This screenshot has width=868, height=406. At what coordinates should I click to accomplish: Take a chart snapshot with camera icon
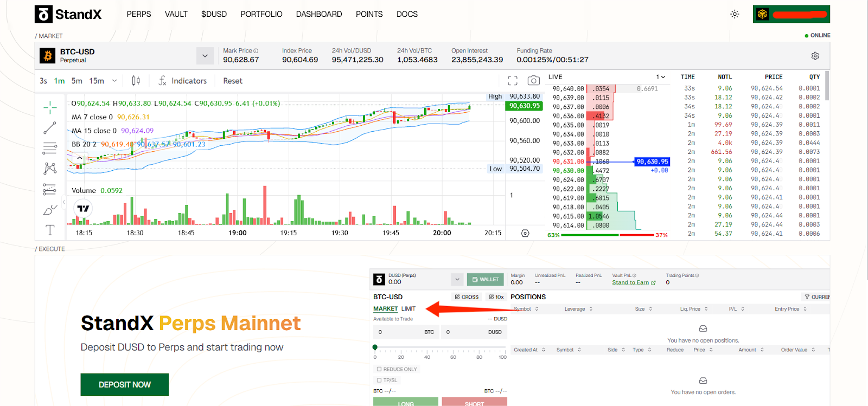[x=534, y=81]
